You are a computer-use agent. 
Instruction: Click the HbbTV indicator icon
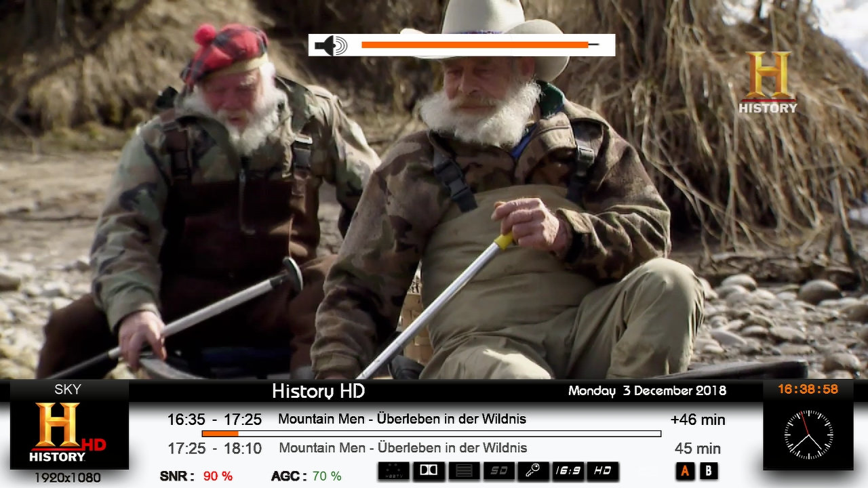[394, 471]
